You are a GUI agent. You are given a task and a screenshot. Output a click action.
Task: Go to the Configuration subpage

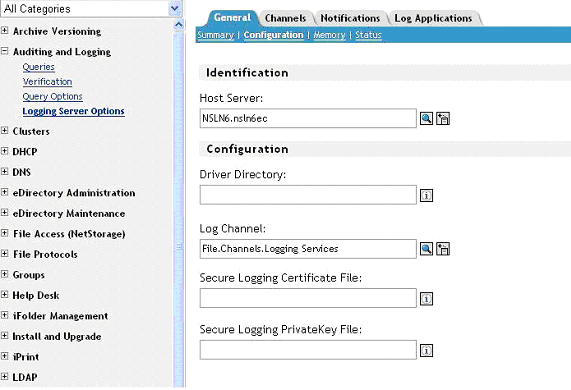pyautogui.click(x=273, y=35)
